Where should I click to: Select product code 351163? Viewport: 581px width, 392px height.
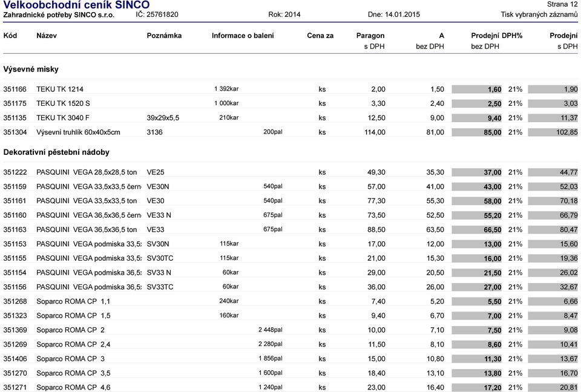(x=15, y=230)
